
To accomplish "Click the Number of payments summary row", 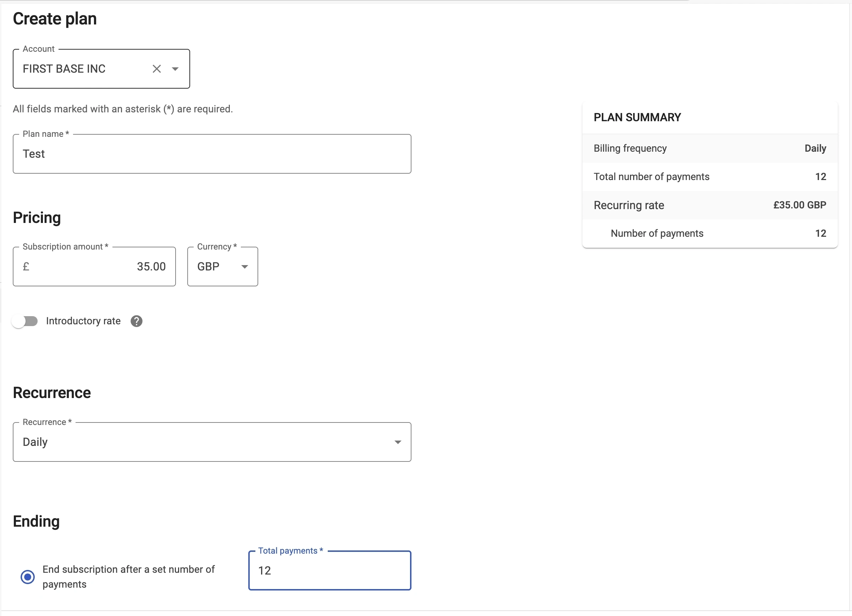I will coord(709,233).
